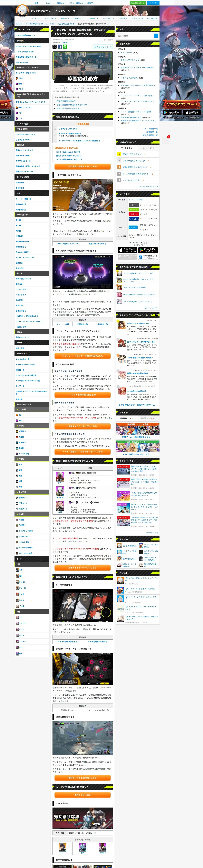Open 強攻 specialty in left menu
Image resolution: width=203 pixels, height=868 pixels.
pos(19,464)
